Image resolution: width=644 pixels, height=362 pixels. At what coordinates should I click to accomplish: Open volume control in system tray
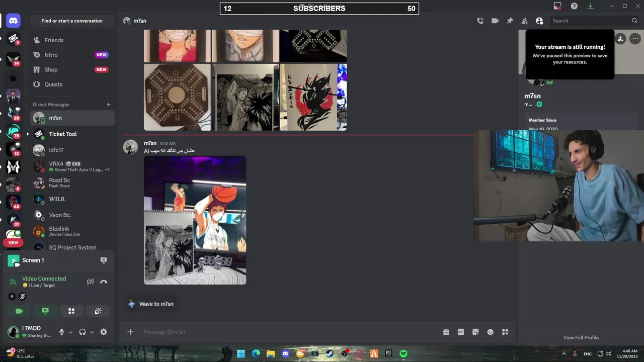tap(609, 353)
